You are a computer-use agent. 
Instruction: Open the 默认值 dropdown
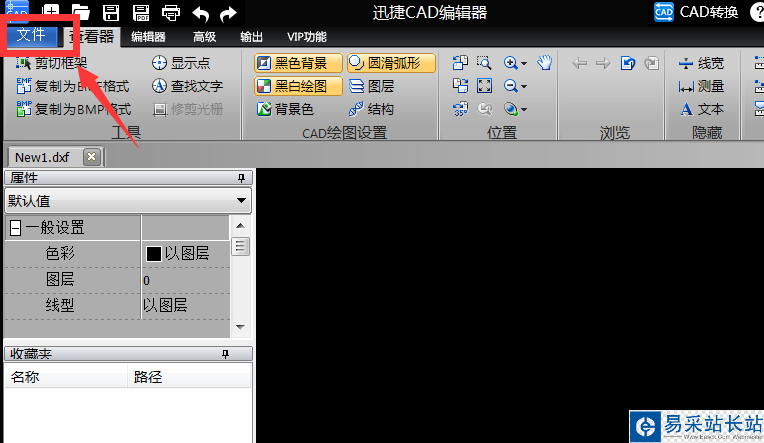[x=128, y=201]
